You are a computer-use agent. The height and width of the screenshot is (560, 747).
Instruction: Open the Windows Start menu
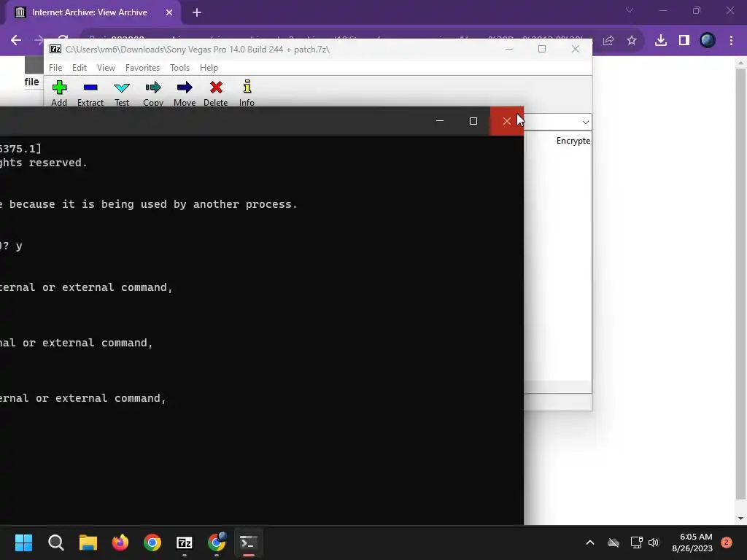point(23,542)
